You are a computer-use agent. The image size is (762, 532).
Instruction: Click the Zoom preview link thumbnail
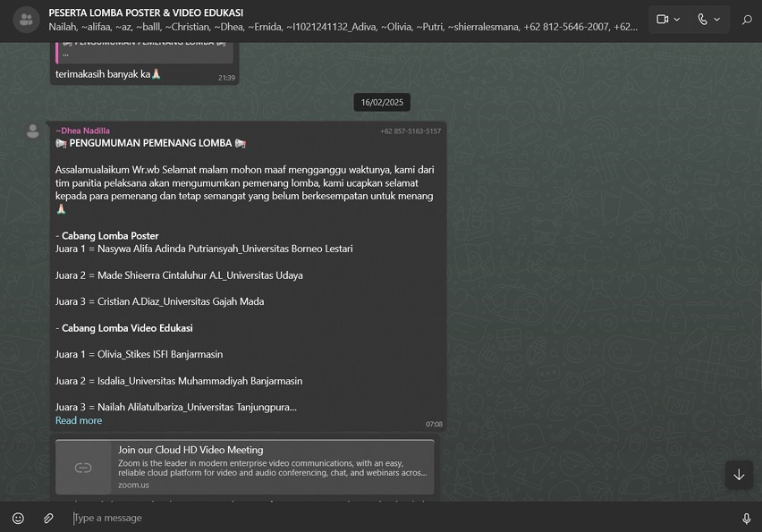83,467
